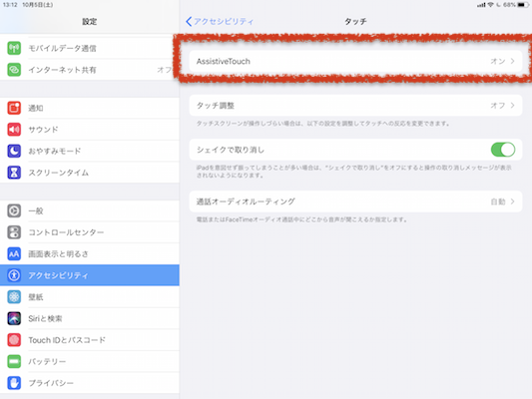Open 一般 in the sidebar
532x399 pixels.
click(x=36, y=210)
